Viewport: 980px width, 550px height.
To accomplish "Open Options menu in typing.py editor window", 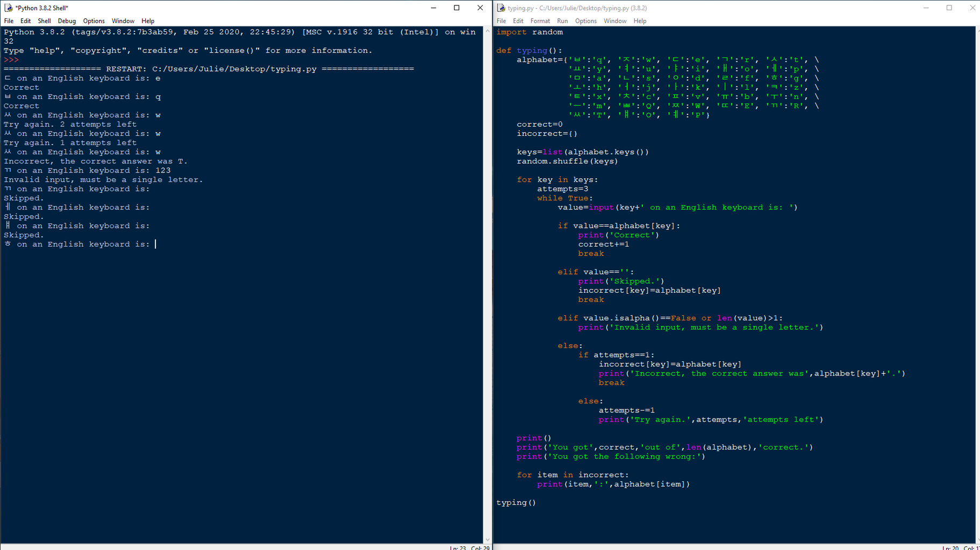I will tap(585, 21).
